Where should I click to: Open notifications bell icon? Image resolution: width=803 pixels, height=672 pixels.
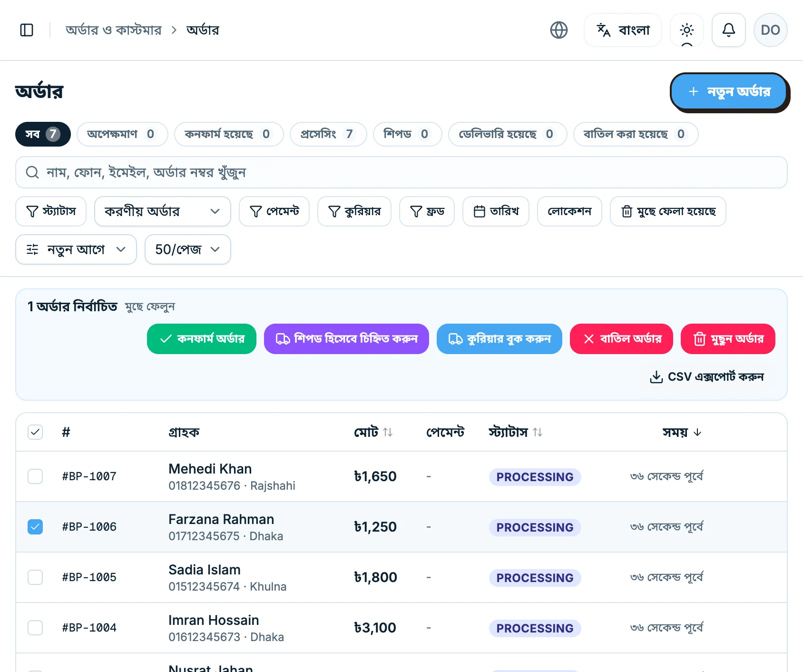coord(729,30)
